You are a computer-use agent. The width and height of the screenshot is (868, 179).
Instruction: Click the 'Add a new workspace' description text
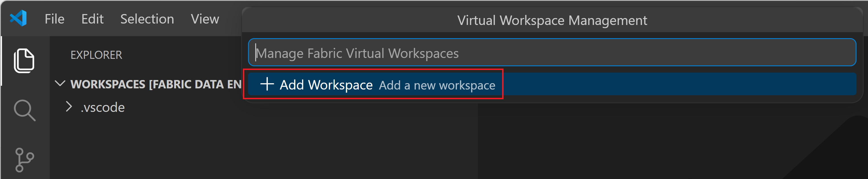437,85
